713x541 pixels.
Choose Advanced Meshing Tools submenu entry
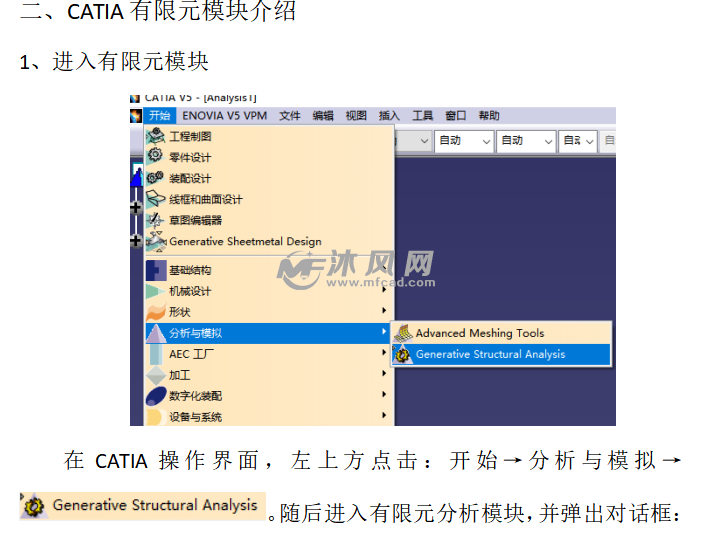point(501,333)
